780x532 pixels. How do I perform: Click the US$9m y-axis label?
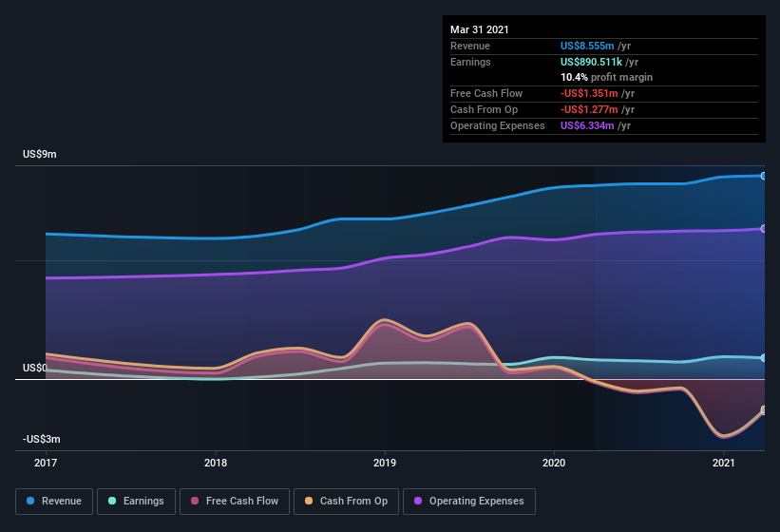[x=40, y=154]
